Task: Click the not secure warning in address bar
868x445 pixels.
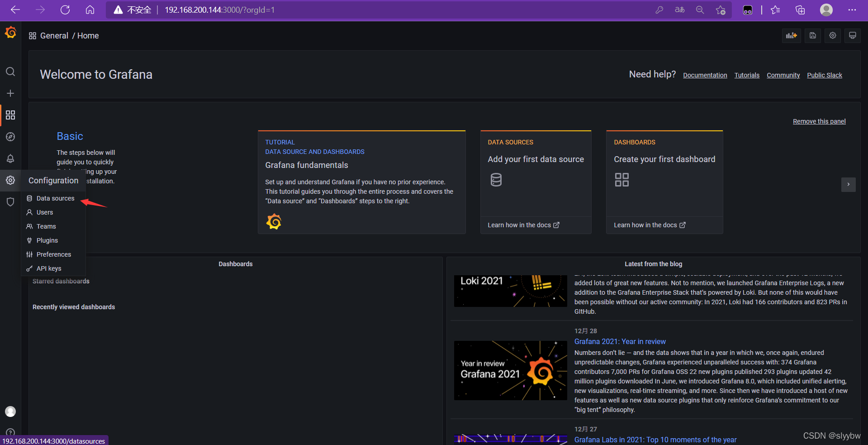Action: click(132, 10)
